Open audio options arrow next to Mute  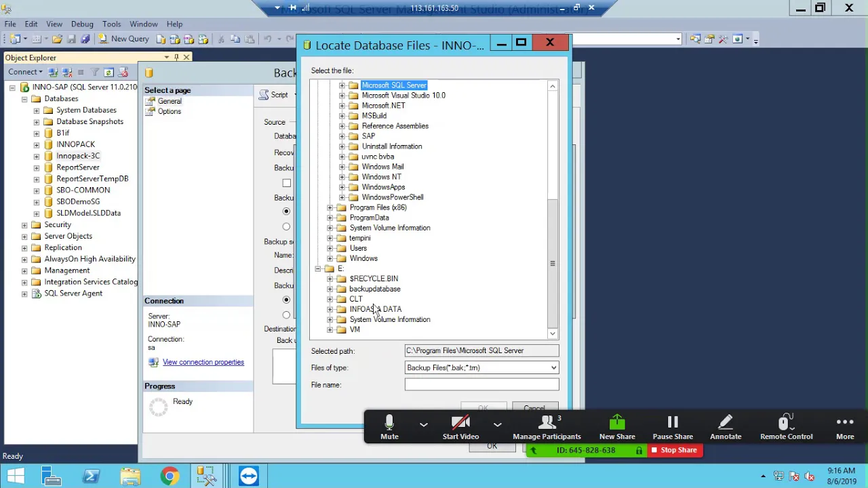click(x=423, y=424)
